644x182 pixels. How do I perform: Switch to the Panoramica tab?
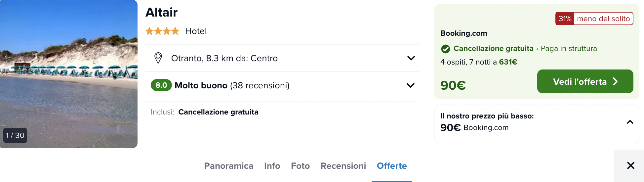point(229,166)
